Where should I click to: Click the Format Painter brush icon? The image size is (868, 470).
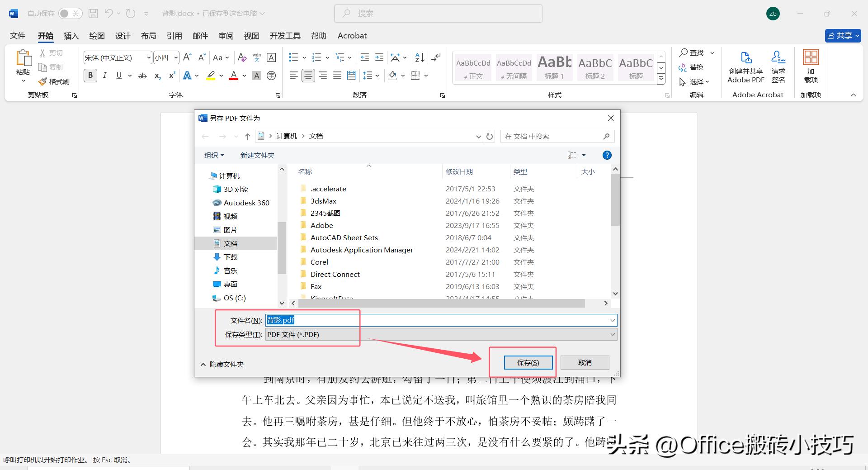tap(42, 81)
